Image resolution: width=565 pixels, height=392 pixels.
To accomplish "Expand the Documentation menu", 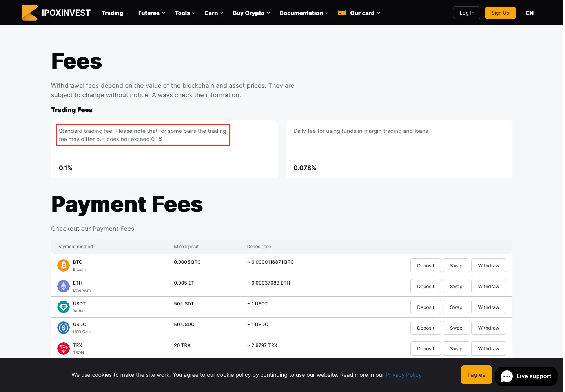I will click(304, 13).
